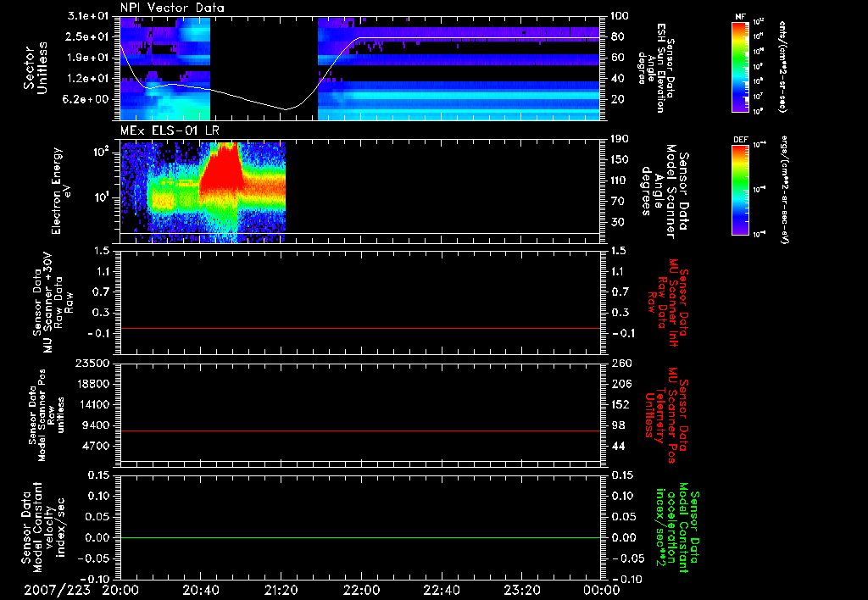Click the green line in velocity panel

359,537
